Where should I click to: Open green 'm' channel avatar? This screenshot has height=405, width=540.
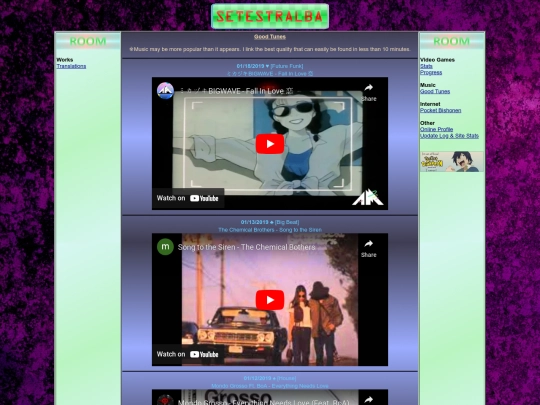click(165, 247)
